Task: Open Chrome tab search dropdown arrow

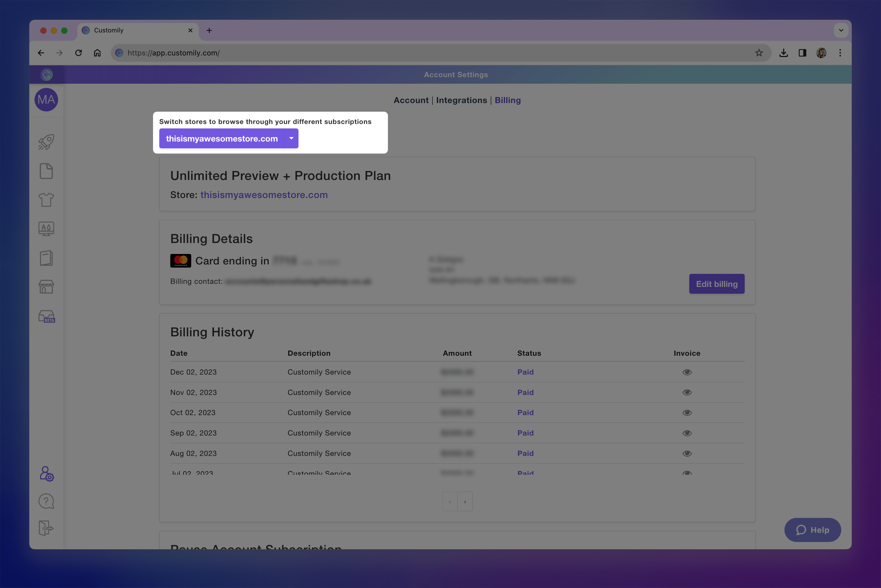Action: [x=841, y=30]
